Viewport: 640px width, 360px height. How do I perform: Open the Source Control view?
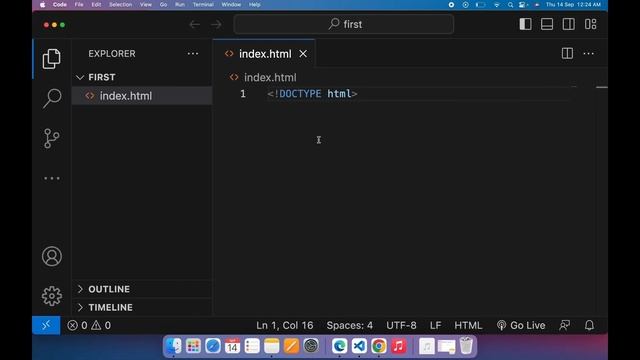click(51, 138)
